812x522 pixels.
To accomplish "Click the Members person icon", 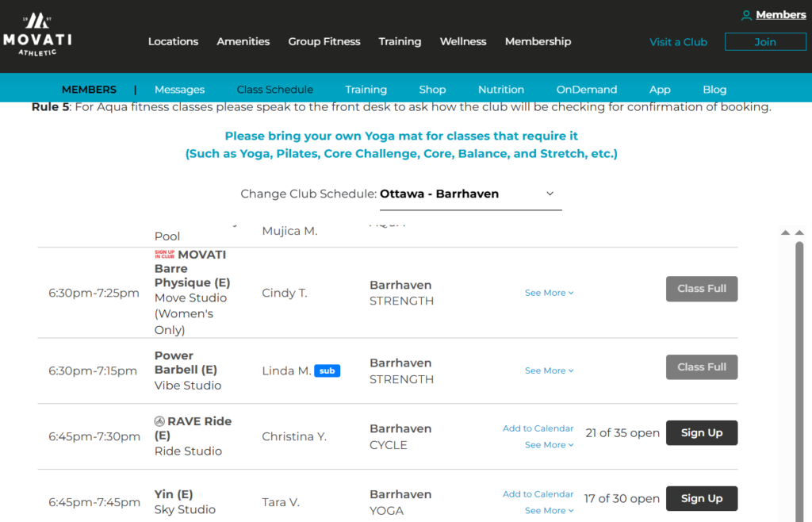I will click(x=745, y=15).
